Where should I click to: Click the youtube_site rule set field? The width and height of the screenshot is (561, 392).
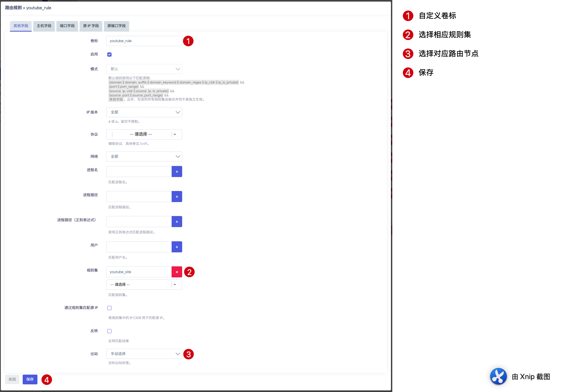(x=139, y=272)
